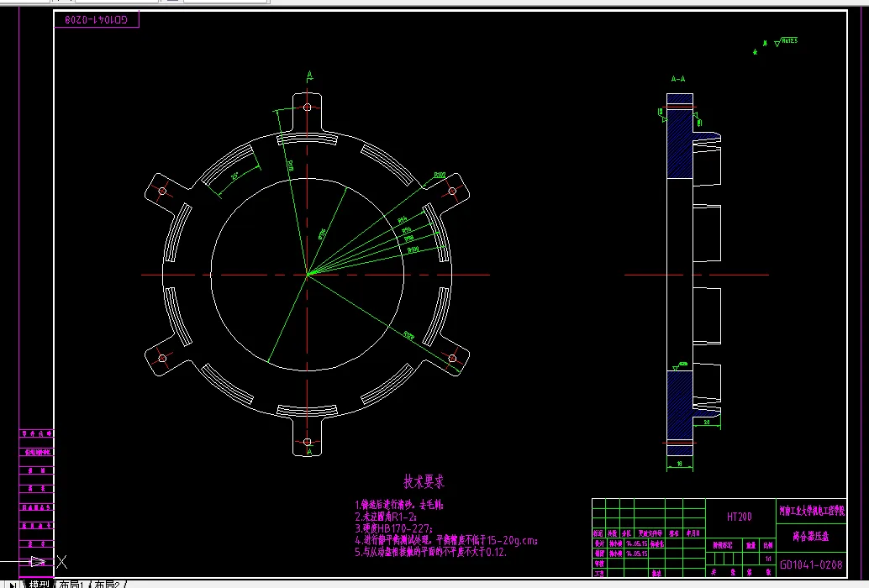The height and width of the screenshot is (588, 869).
Task: Select the mirrored GD1041-0208 label at top-left
Action: pos(96,20)
